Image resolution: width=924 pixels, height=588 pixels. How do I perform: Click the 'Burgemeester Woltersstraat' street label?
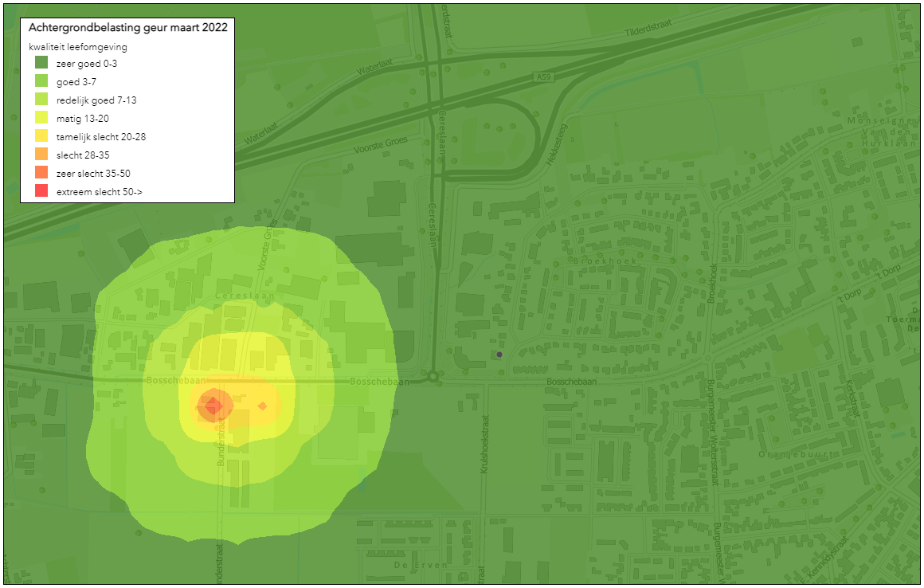[711, 433]
